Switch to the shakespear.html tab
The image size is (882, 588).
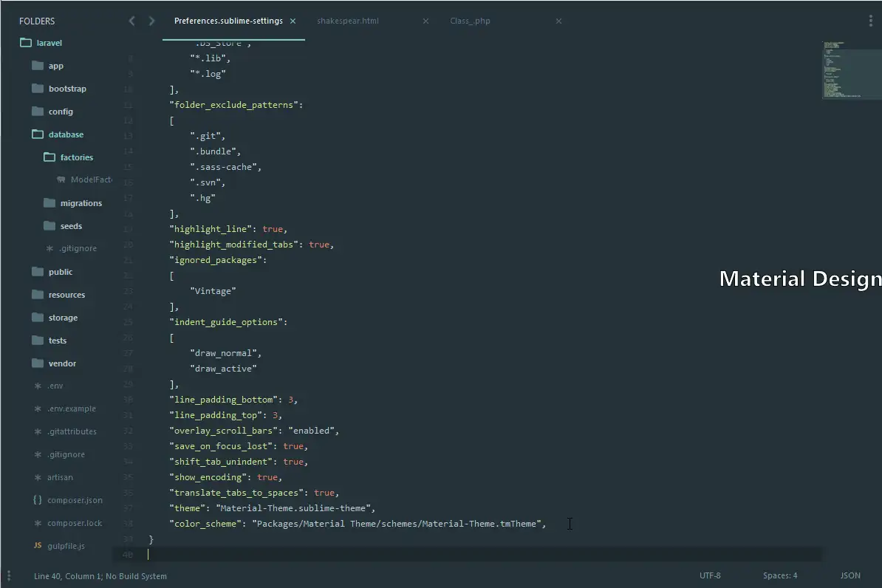(347, 21)
